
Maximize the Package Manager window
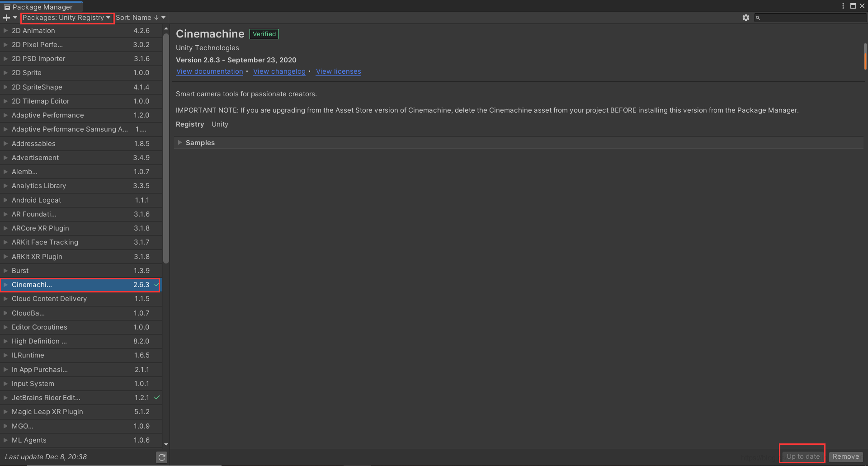point(853,6)
